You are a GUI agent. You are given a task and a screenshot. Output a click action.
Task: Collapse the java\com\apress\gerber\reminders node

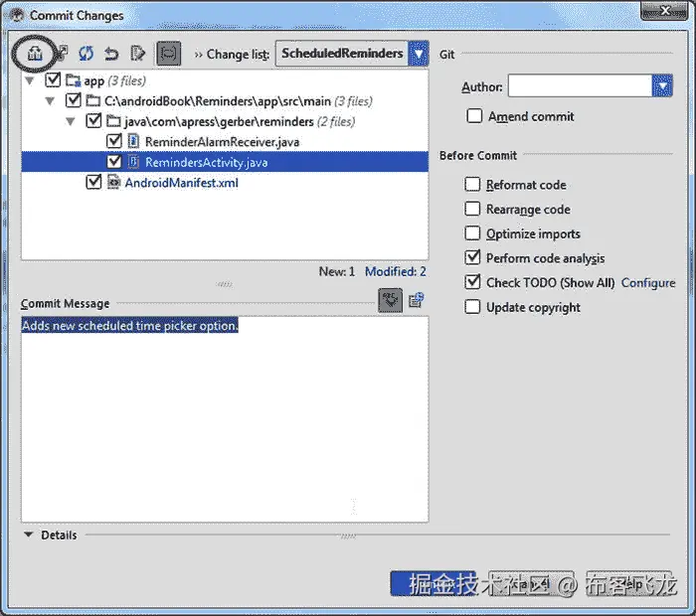tap(71, 121)
